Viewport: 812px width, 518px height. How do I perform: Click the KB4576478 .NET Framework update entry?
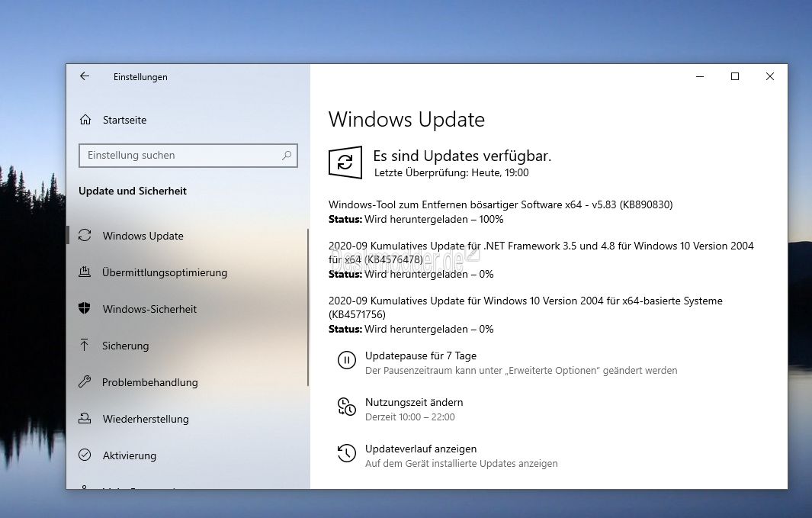tap(541, 253)
